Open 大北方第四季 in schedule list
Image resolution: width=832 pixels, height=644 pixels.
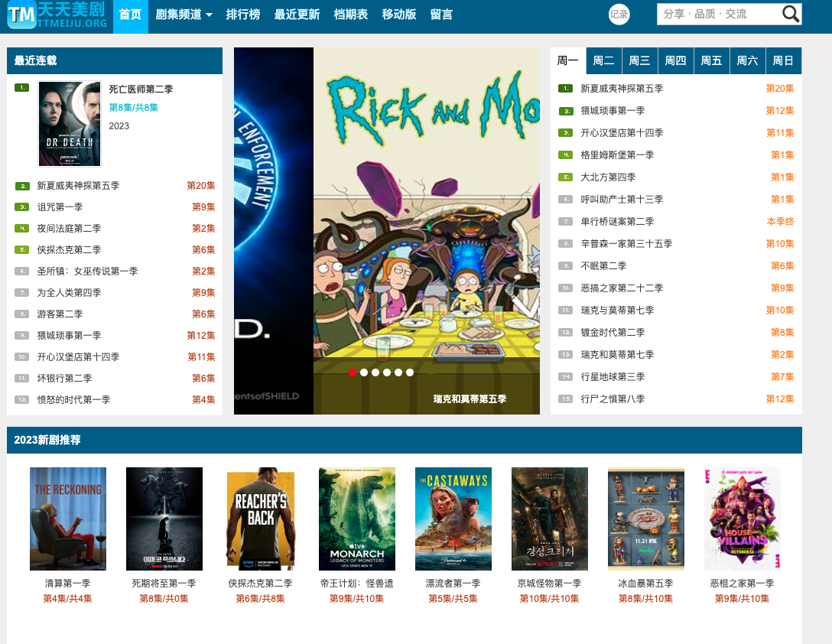click(x=608, y=177)
